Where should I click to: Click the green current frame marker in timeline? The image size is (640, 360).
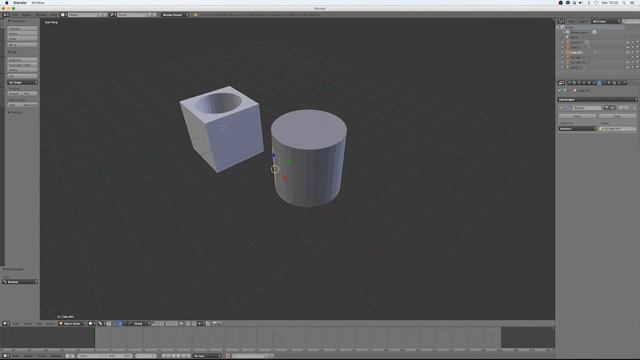point(95,338)
